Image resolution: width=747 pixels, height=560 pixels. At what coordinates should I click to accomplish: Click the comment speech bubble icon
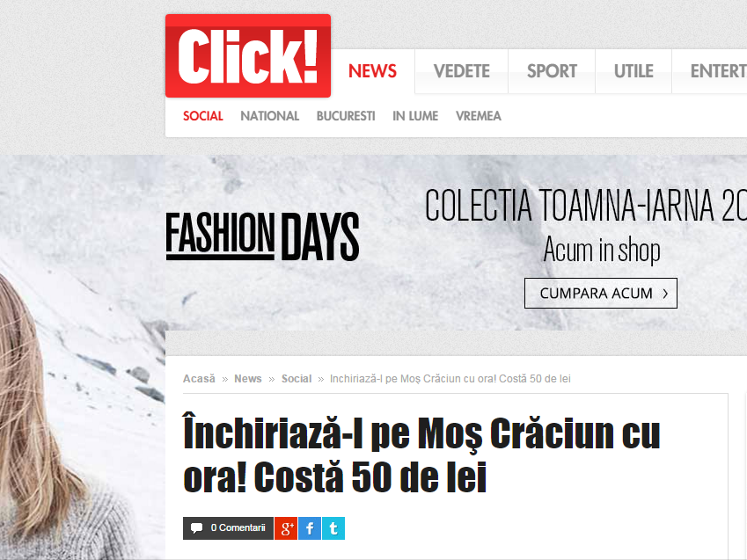click(x=196, y=528)
